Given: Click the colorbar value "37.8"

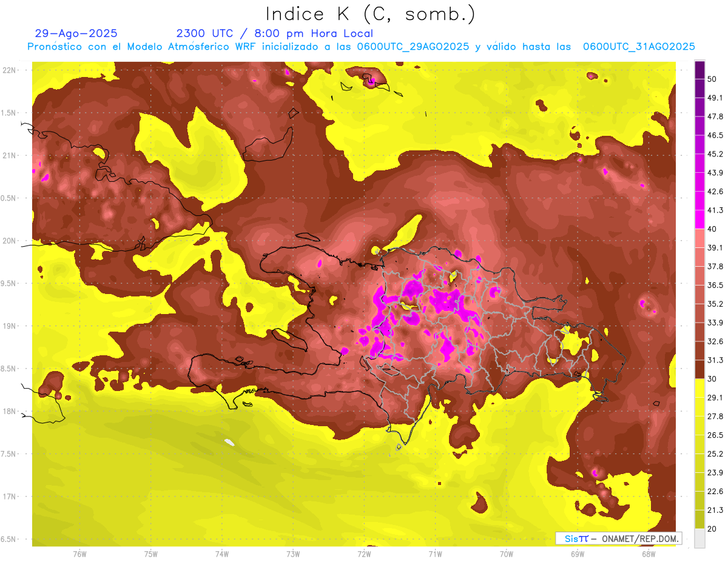Looking at the screenshot, I should point(715,266).
